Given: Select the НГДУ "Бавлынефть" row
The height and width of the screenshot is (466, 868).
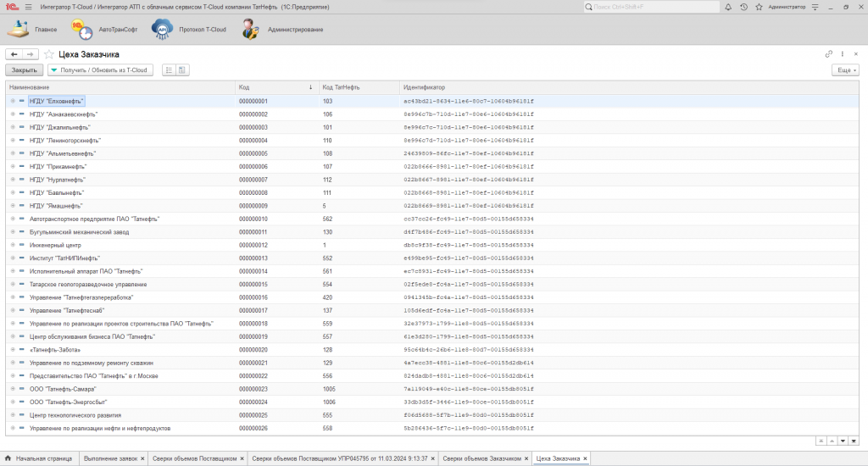Looking at the screenshot, I should coord(431,192).
